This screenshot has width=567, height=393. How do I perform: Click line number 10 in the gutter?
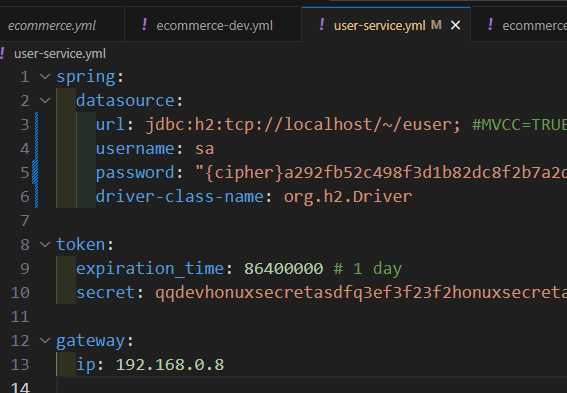(20, 293)
